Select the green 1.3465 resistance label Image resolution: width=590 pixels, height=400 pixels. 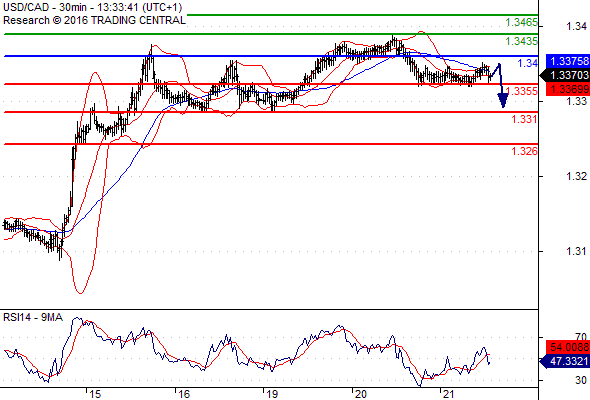click(521, 23)
